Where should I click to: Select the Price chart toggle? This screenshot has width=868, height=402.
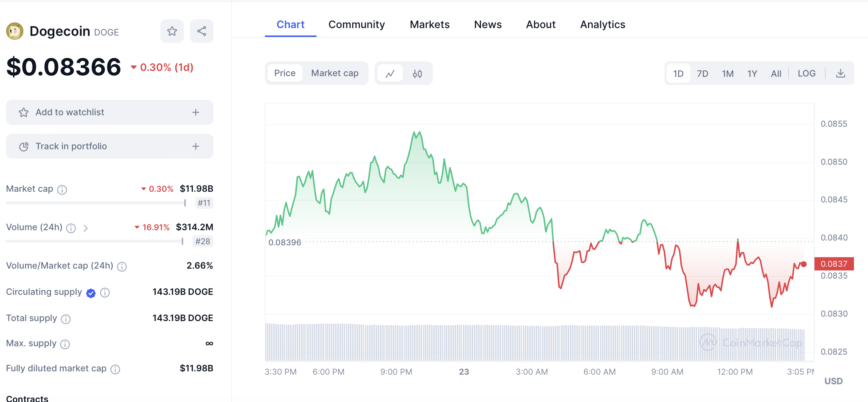(284, 73)
